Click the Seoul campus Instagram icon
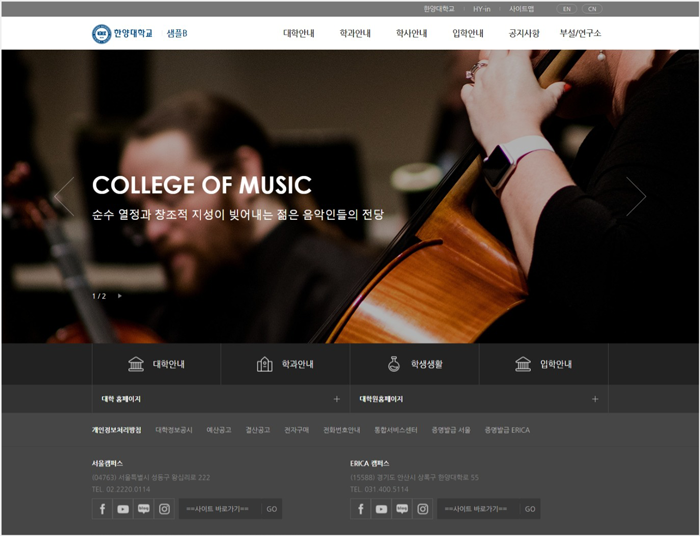The height and width of the screenshot is (536, 700). coord(164,509)
